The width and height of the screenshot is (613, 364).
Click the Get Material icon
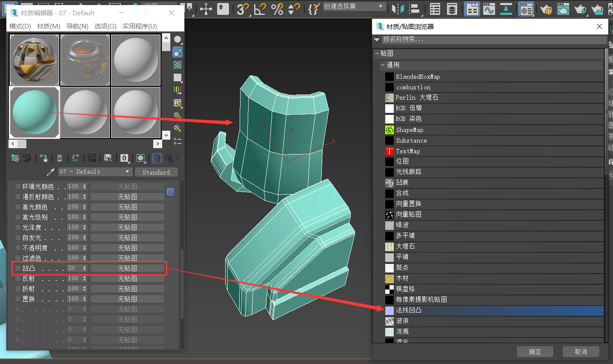coord(15,158)
